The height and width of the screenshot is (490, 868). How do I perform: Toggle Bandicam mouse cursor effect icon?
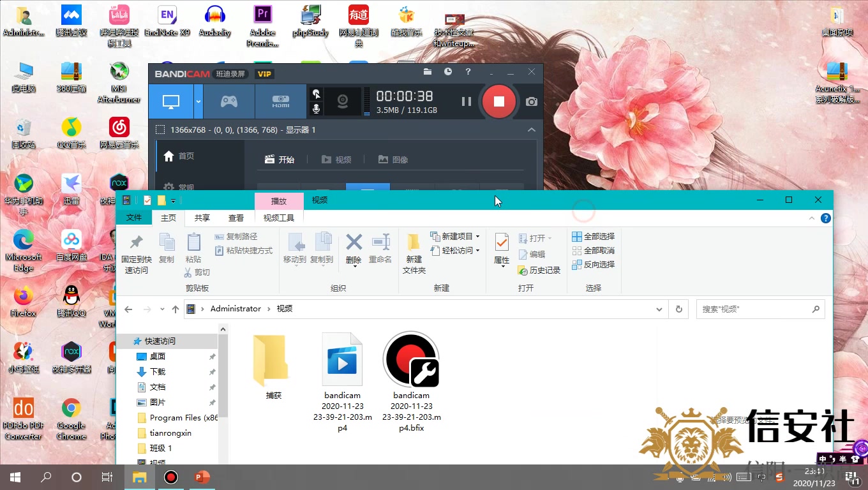316,94
